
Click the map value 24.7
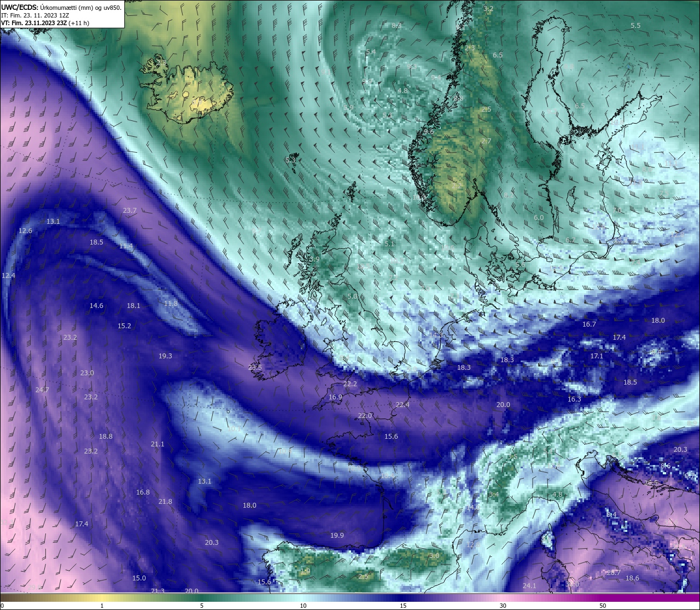42,390
